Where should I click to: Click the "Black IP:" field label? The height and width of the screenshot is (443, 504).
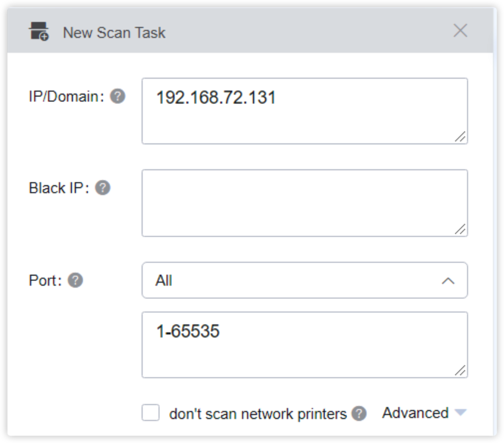[x=59, y=188]
